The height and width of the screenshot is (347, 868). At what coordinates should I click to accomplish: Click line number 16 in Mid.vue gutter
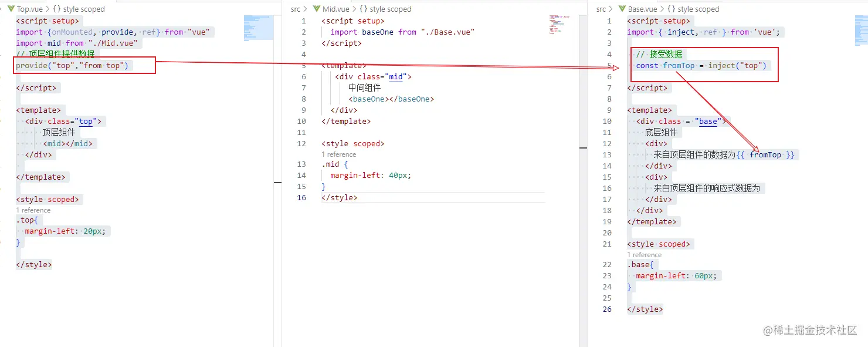tap(301, 197)
